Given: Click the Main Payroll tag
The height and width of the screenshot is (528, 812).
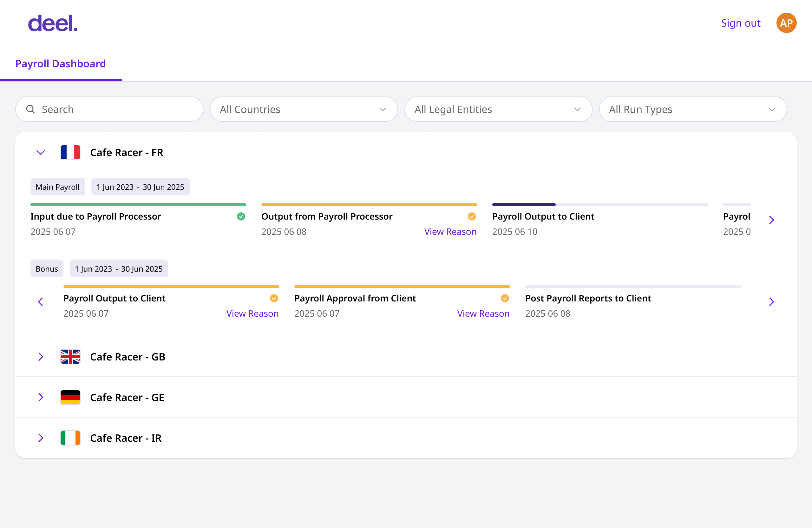Looking at the screenshot, I should [58, 187].
